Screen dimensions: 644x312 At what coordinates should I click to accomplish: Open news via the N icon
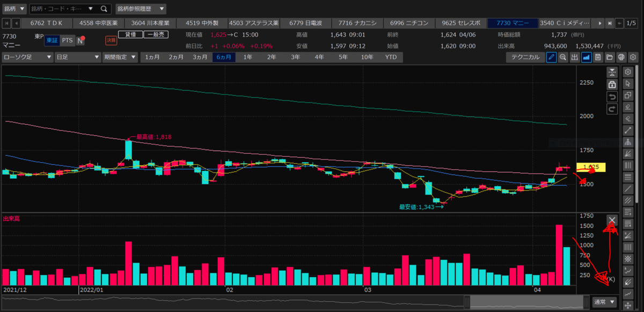pos(81,40)
